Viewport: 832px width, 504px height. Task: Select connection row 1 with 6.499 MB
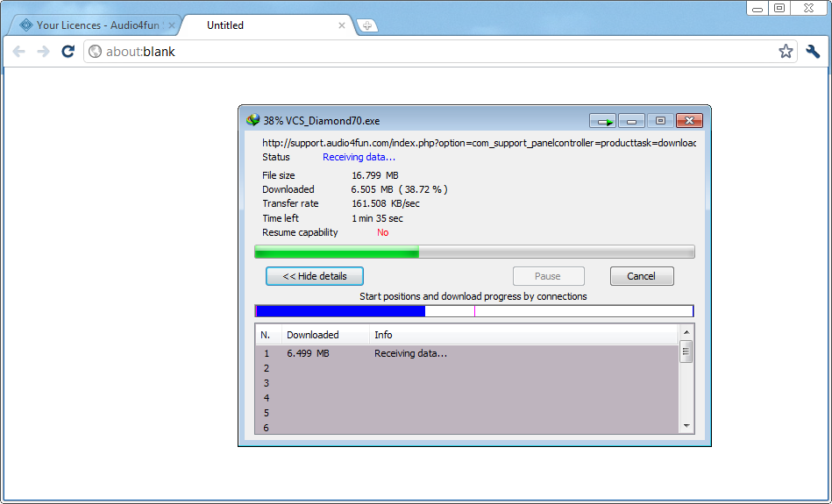[467, 353]
